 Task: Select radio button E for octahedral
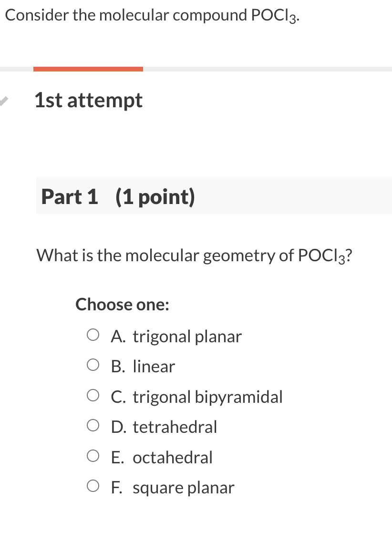tap(93, 456)
